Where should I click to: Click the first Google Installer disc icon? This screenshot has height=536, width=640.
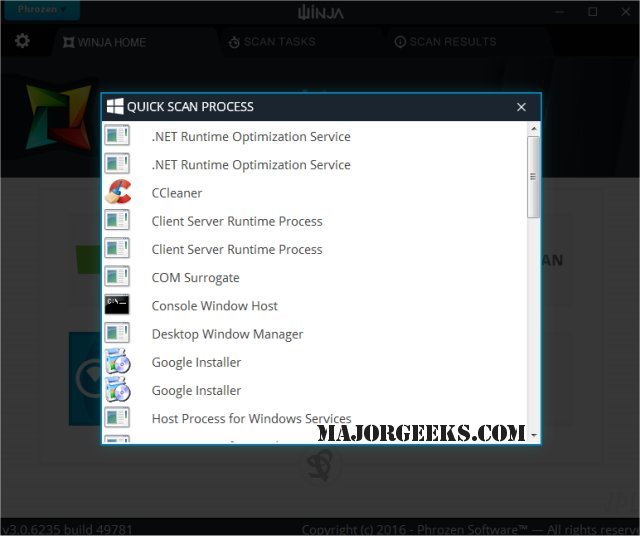click(x=118, y=361)
